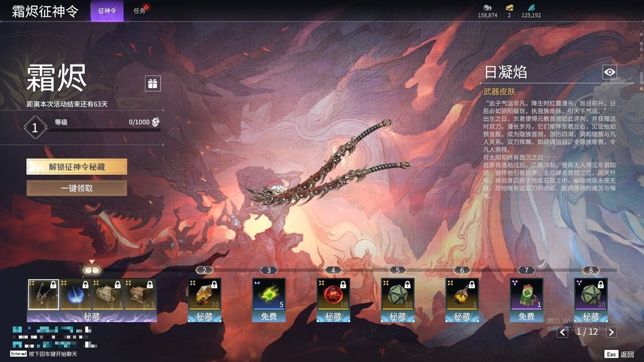Click the Enter chat prompt key
644x362 pixels.
[18, 354]
